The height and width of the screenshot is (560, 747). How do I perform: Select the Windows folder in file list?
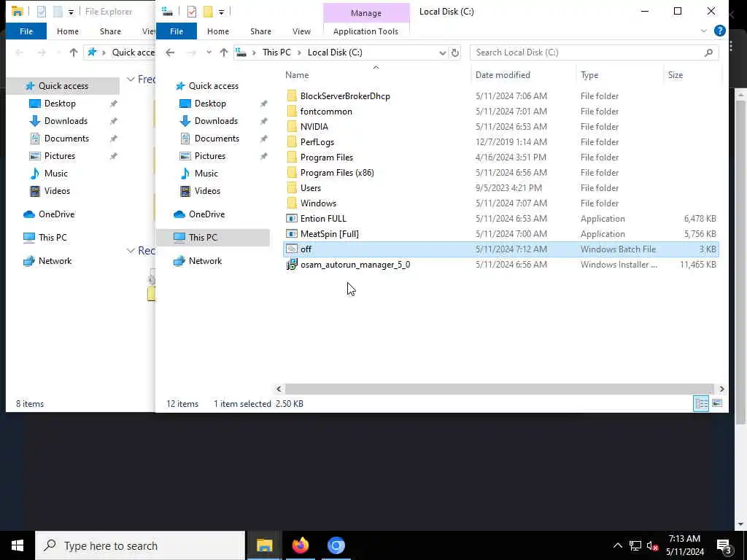[318, 203]
